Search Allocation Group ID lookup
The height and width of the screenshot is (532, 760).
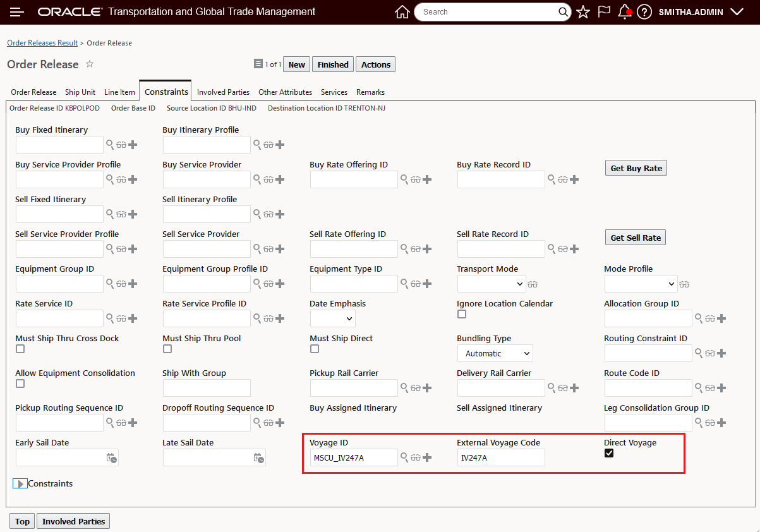tap(699, 318)
